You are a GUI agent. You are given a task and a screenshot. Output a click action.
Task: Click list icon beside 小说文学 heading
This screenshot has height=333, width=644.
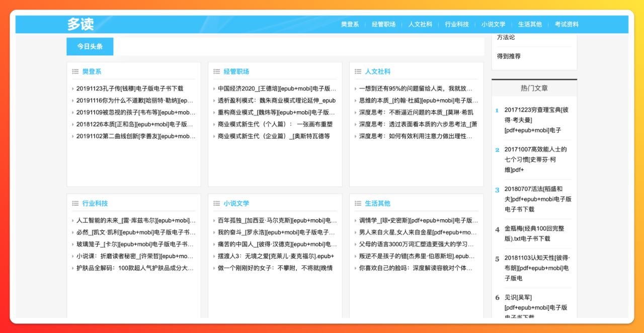pyautogui.click(x=217, y=203)
